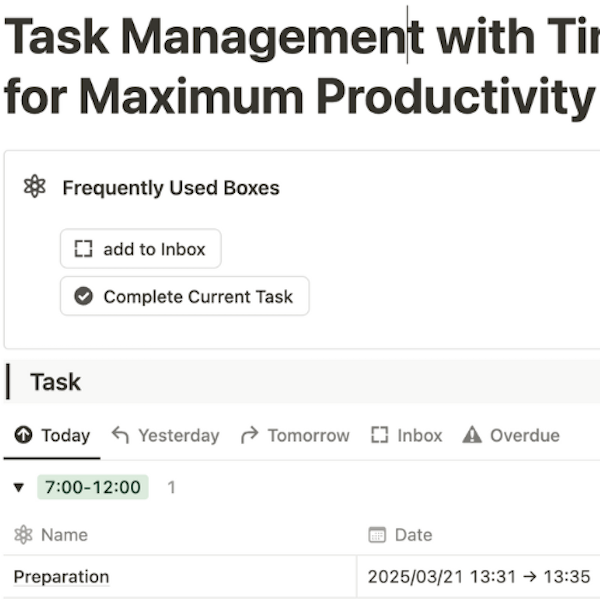Click the Tomorrow forward-arrow icon
This screenshot has width=600, height=600.
click(x=250, y=435)
